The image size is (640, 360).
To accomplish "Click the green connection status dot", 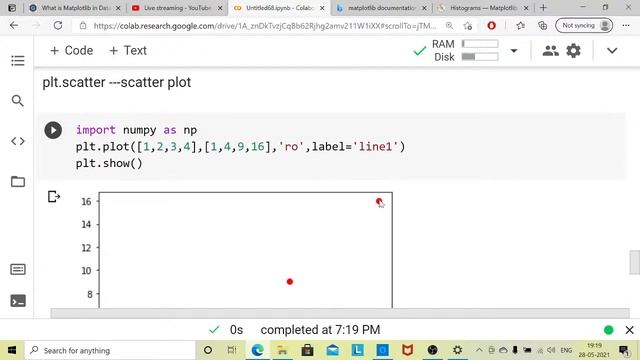I will tap(609, 330).
